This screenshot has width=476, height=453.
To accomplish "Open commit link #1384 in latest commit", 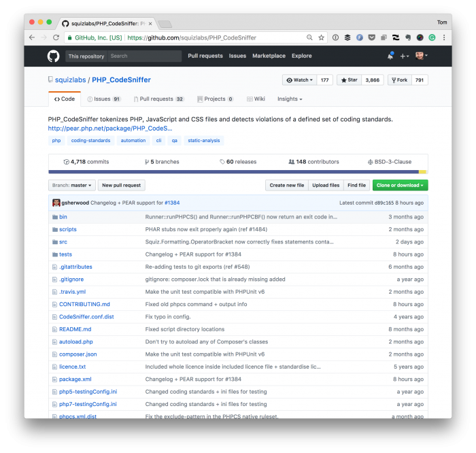I will pos(172,203).
